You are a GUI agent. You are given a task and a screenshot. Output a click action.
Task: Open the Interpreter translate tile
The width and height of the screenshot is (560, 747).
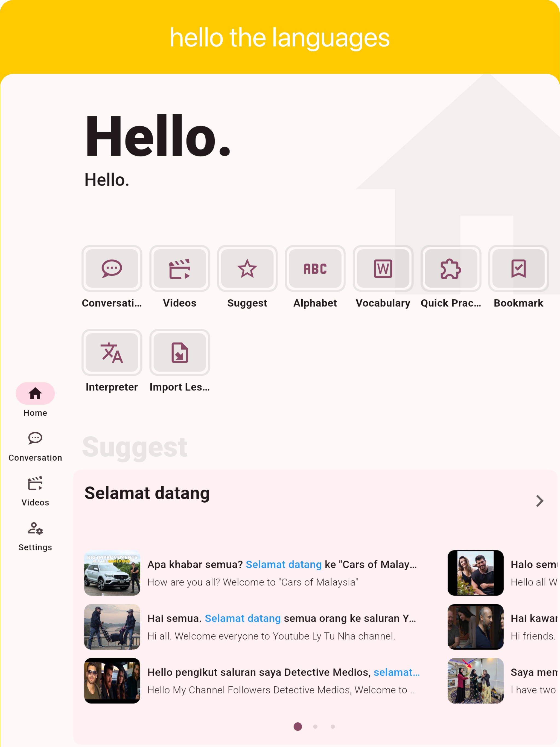click(112, 352)
